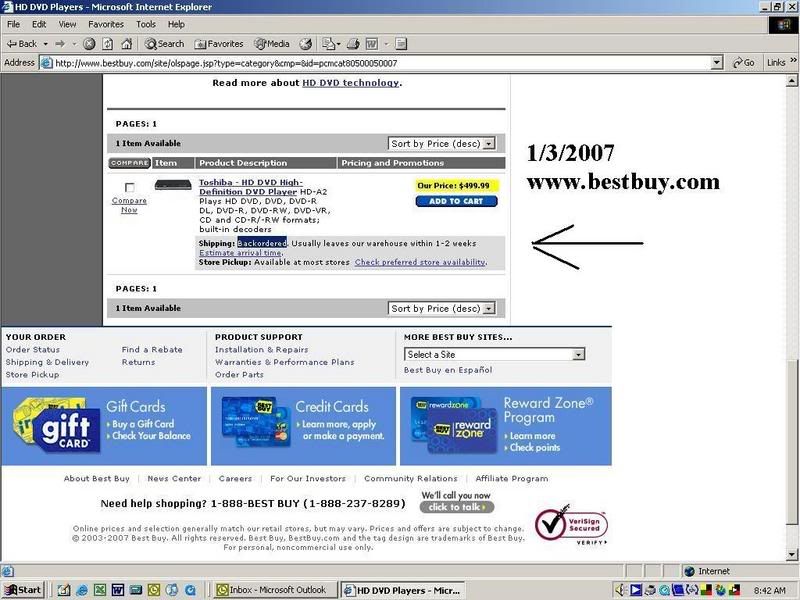This screenshot has height=600, width=800.
Task: Click the Estimate arrival time link
Action: coord(240,253)
